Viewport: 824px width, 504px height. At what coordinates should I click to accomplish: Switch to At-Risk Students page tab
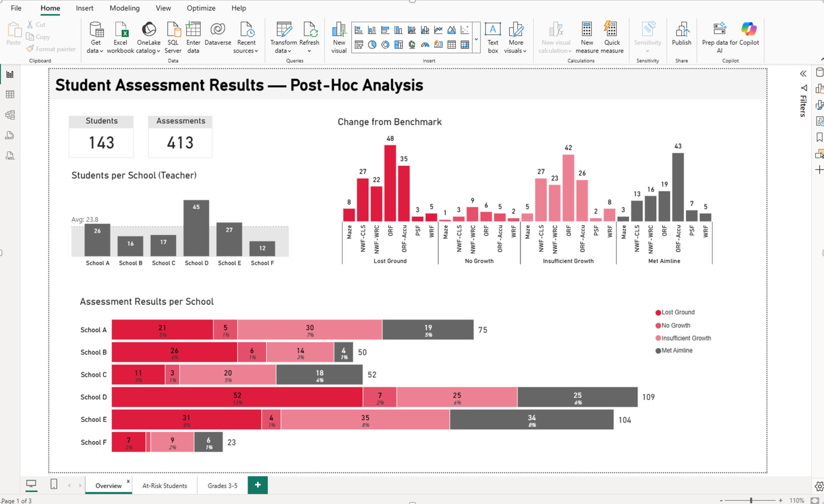(165, 485)
